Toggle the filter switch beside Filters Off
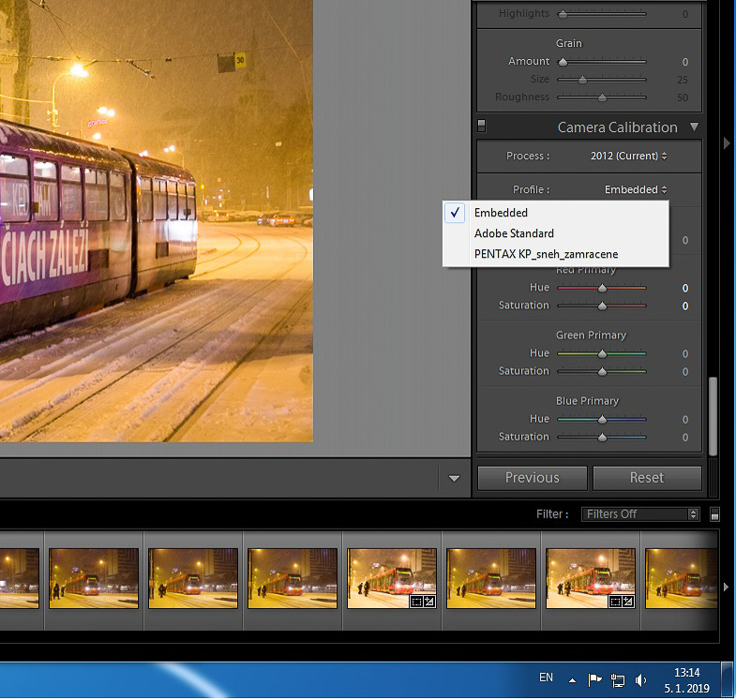 [x=714, y=514]
